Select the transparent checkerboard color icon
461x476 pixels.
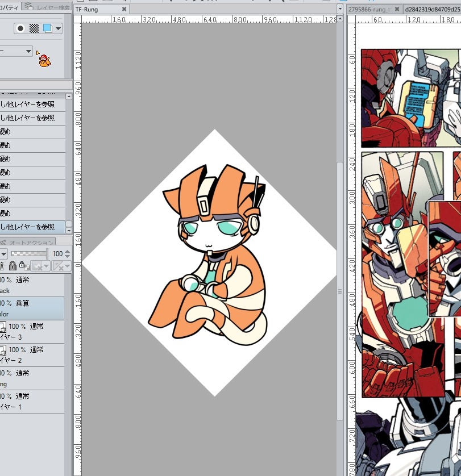(34, 28)
